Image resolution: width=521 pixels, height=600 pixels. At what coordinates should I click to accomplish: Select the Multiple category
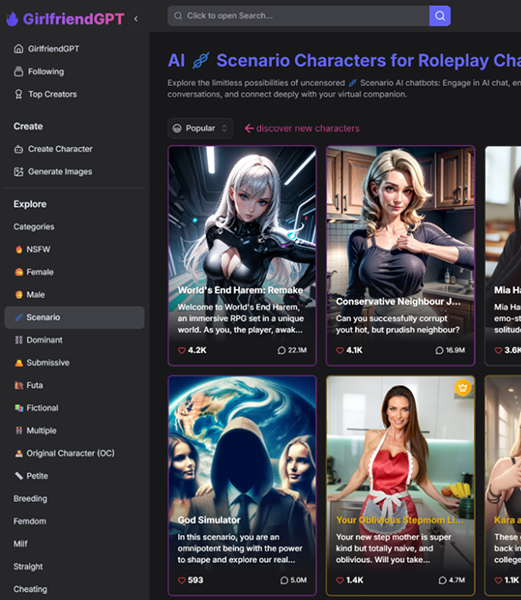75,430
